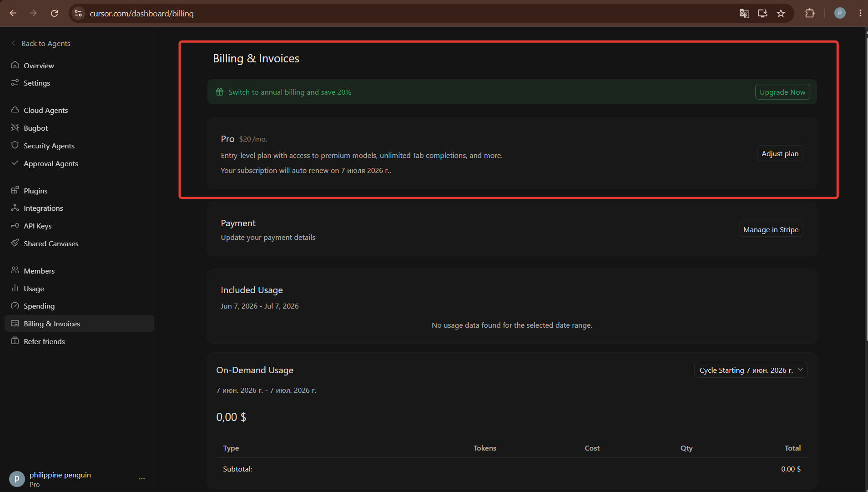This screenshot has width=868, height=492.
Task: Click the Cost column header
Action: pos(592,448)
